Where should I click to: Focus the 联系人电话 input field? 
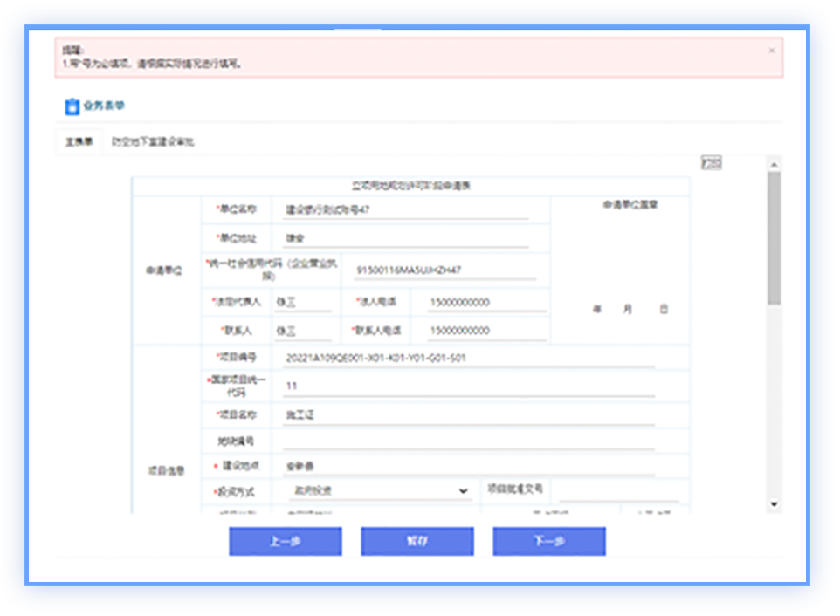[x=486, y=331]
